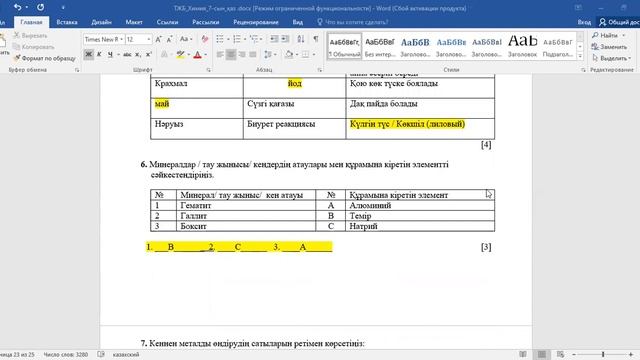Click the Вход sign-in link

584,22
